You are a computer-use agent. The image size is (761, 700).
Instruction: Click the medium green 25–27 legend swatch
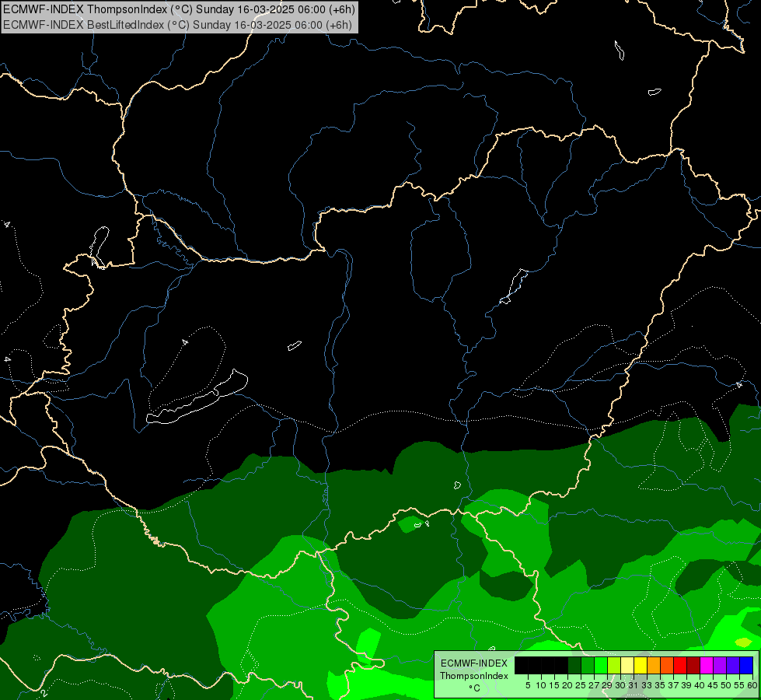click(x=588, y=665)
